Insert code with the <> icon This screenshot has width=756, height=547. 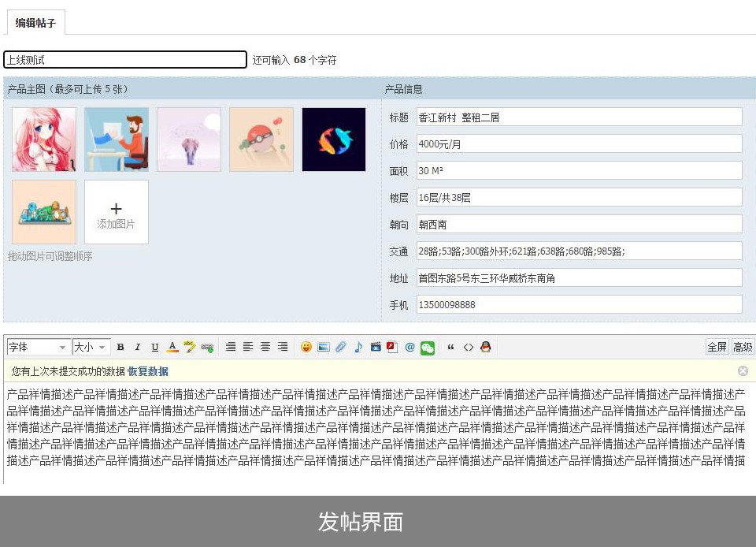point(468,347)
